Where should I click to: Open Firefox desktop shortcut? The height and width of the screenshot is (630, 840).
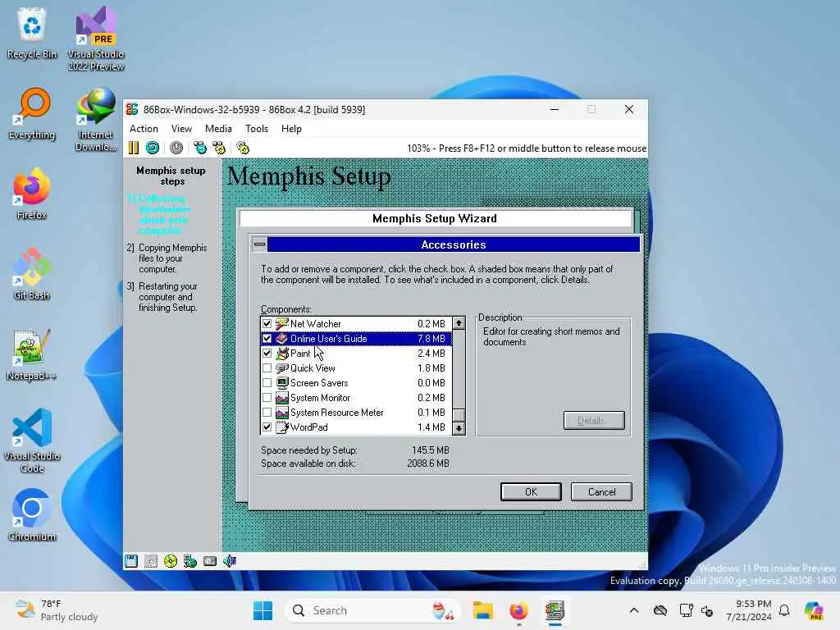tap(32, 194)
